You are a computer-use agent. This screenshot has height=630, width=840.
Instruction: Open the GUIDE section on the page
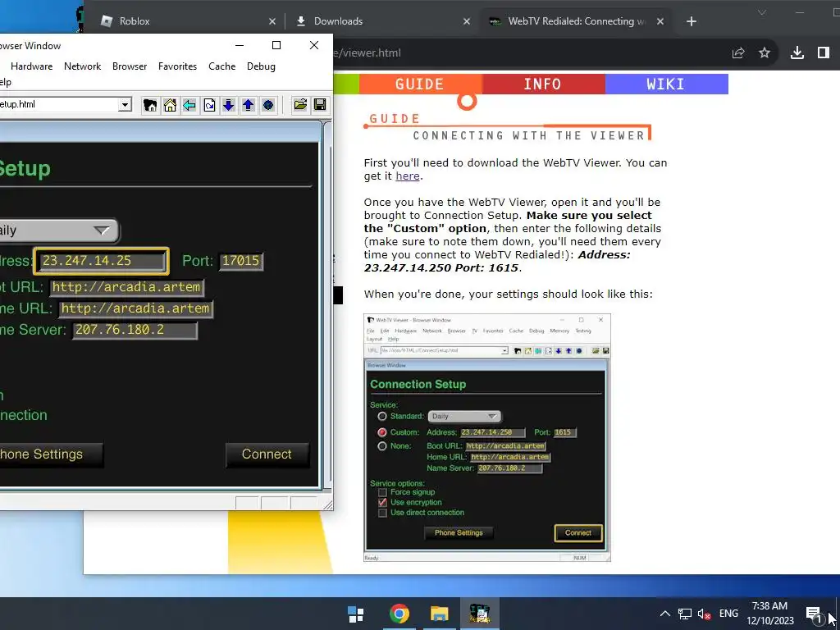(x=420, y=84)
